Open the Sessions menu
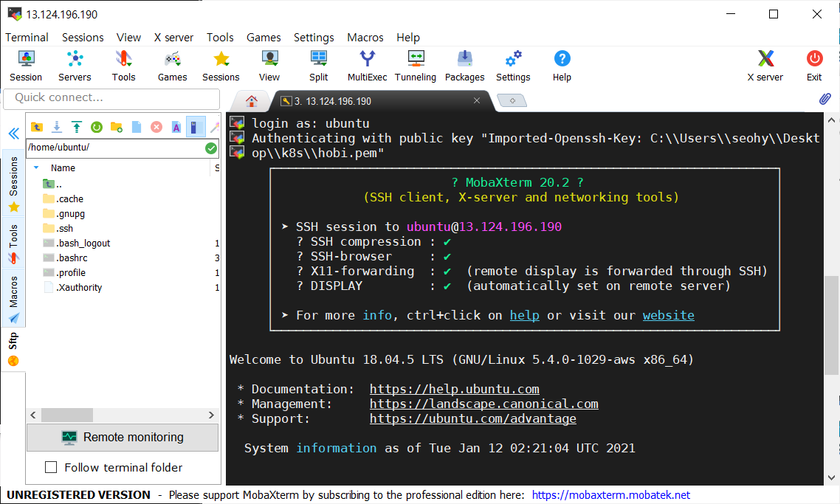 coord(83,38)
